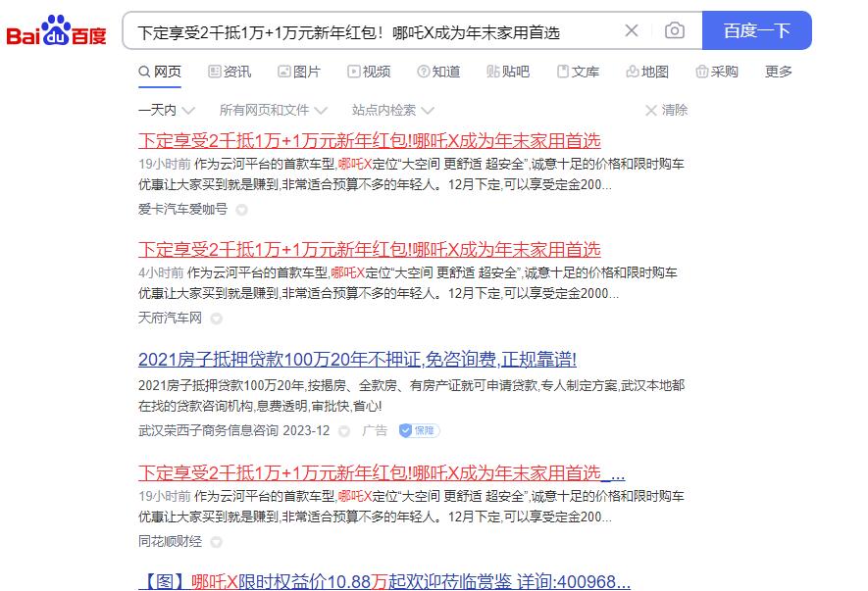Click the 百度一下 search button
The height and width of the screenshot is (591, 868).
point(757,30)
